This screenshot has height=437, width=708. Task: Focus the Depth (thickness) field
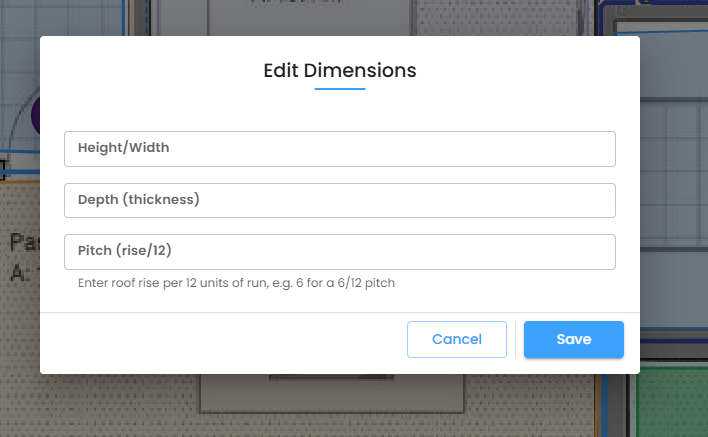tap(340, 200)
